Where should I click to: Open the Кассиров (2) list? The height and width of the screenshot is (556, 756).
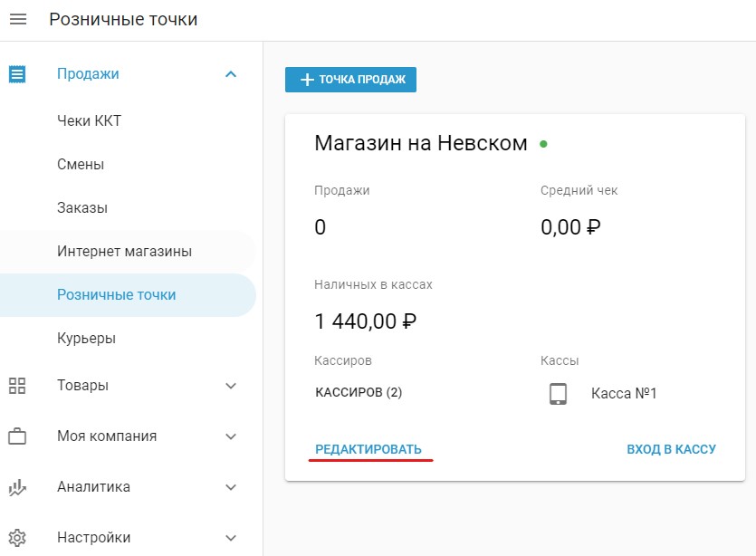pyautogui.click(x=359, y=392)
